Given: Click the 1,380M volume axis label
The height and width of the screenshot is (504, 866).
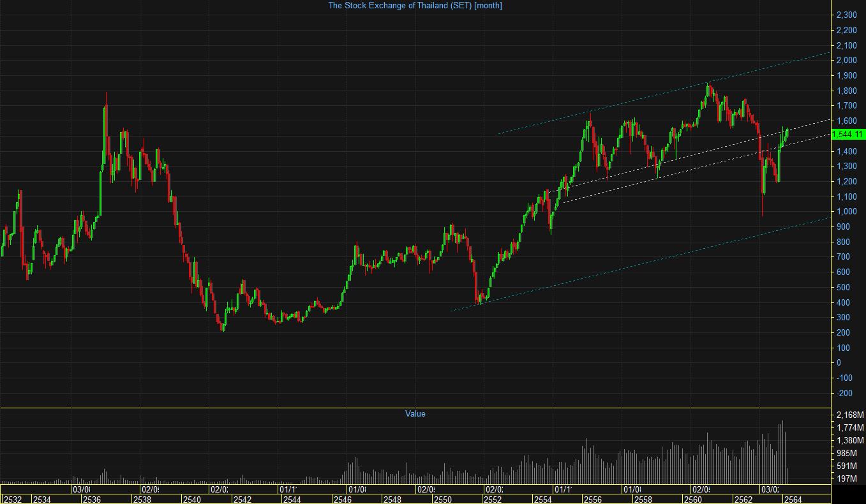Looking at the screenshot, I should point(850,441).
